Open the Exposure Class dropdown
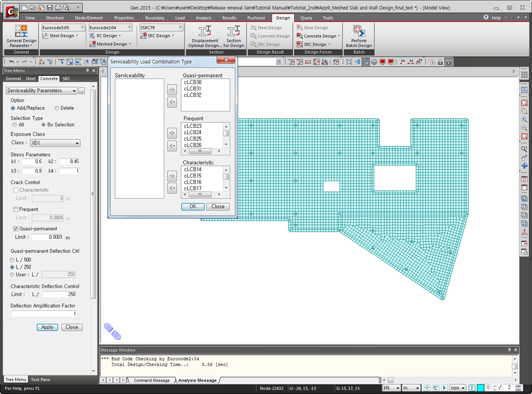 point(55,143)
